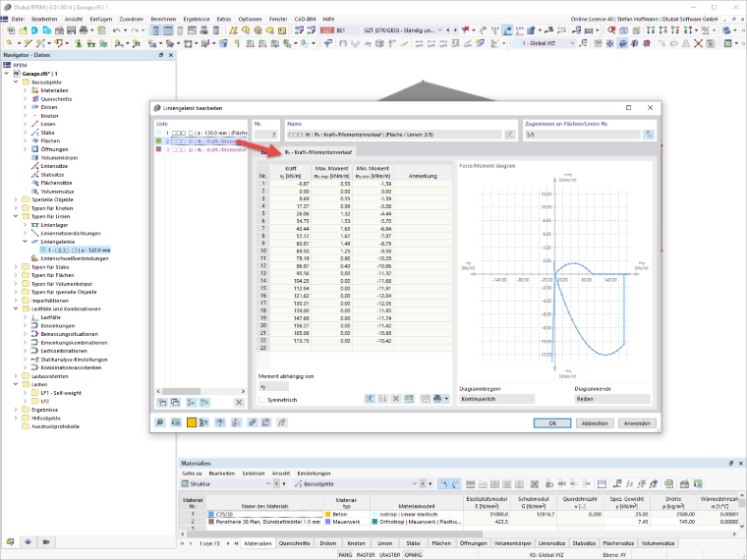The height and width of the screenshot is (560, 747).
Task: Open the Struktur dropdown in Materialien panel
Action: 268,483
